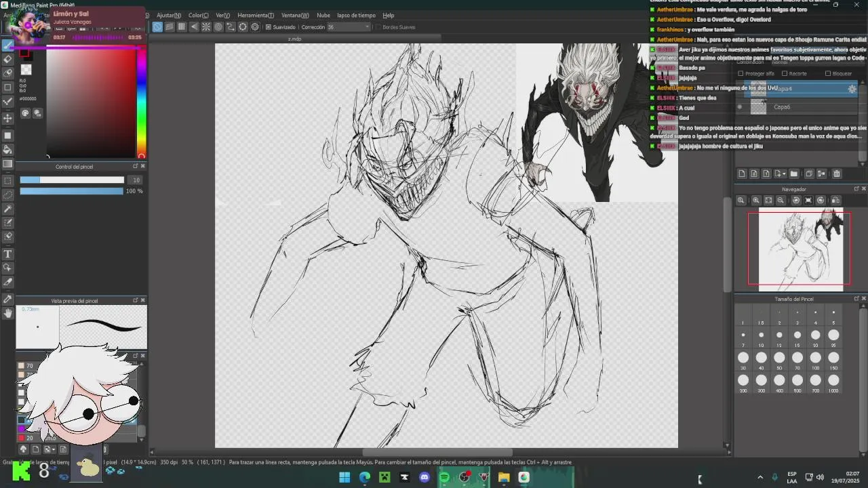Enable the circle snap guide
Screen dimensions: 868x488
tap(218, 27)
